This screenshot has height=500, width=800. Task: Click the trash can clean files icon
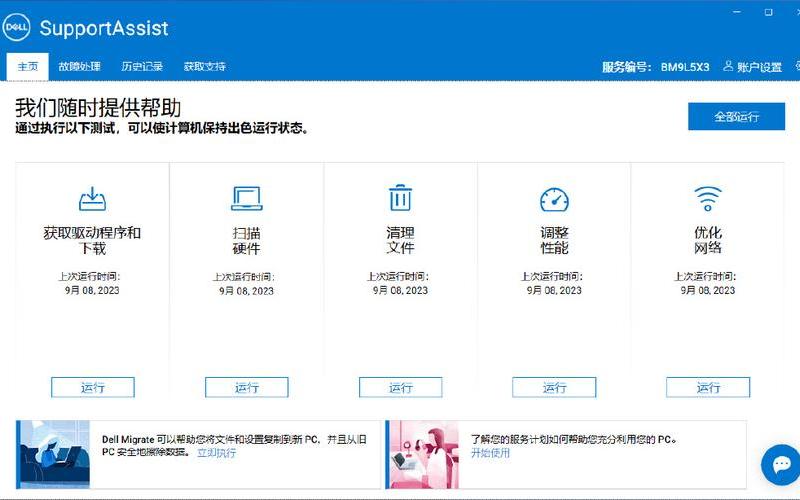click(x=401, y=198)
